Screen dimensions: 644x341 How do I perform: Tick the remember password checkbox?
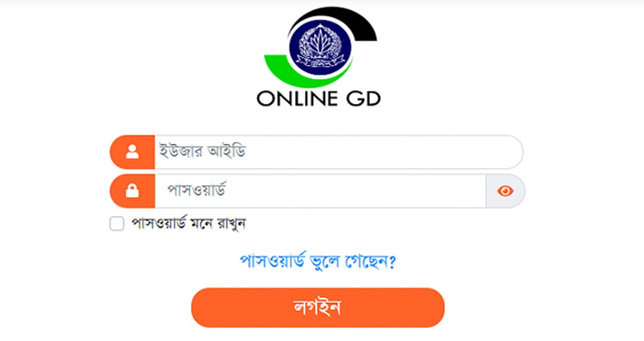117,224
